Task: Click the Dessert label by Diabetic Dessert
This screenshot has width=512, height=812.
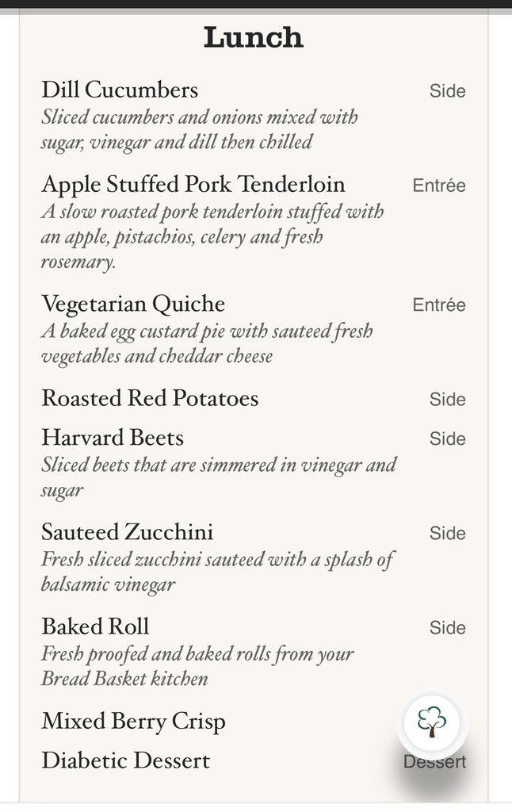Action: point(435,762)
